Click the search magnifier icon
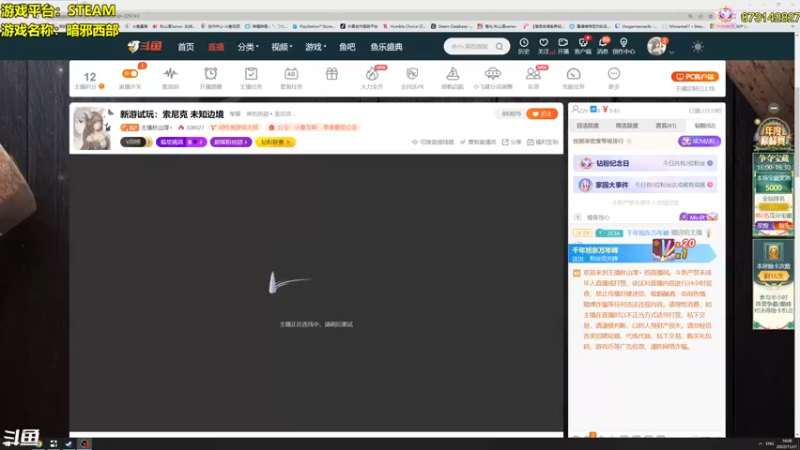The height and width of the screenshot is (450, 800). 499,46
